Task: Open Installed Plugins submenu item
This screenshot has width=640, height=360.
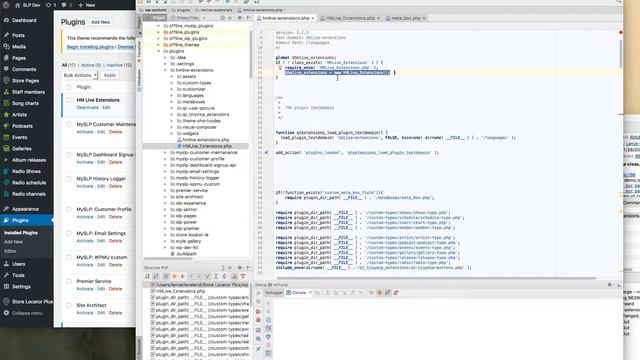Action: click(21, 233)
